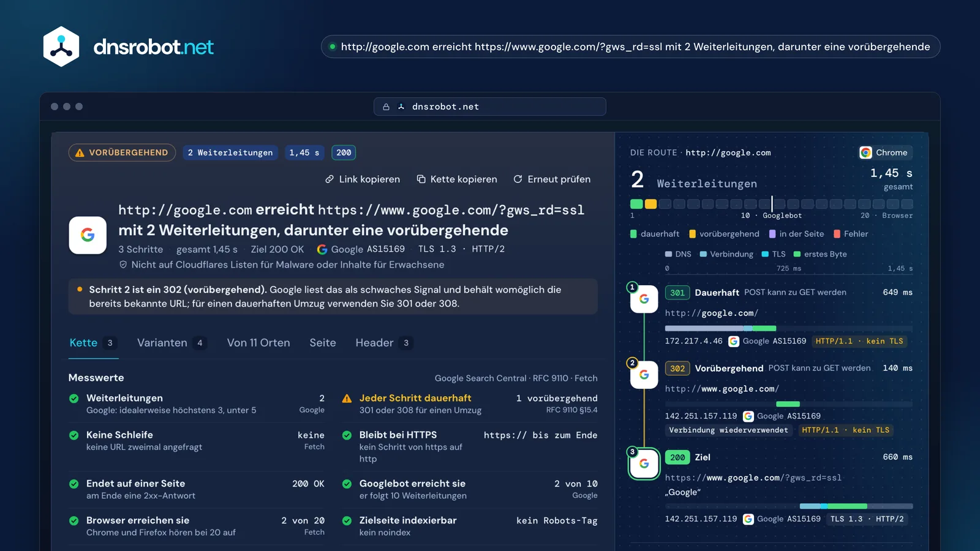Screen dimensions: 980x551
Task: Click the dnsrobot.net address bar field
Action: (490, 107)
